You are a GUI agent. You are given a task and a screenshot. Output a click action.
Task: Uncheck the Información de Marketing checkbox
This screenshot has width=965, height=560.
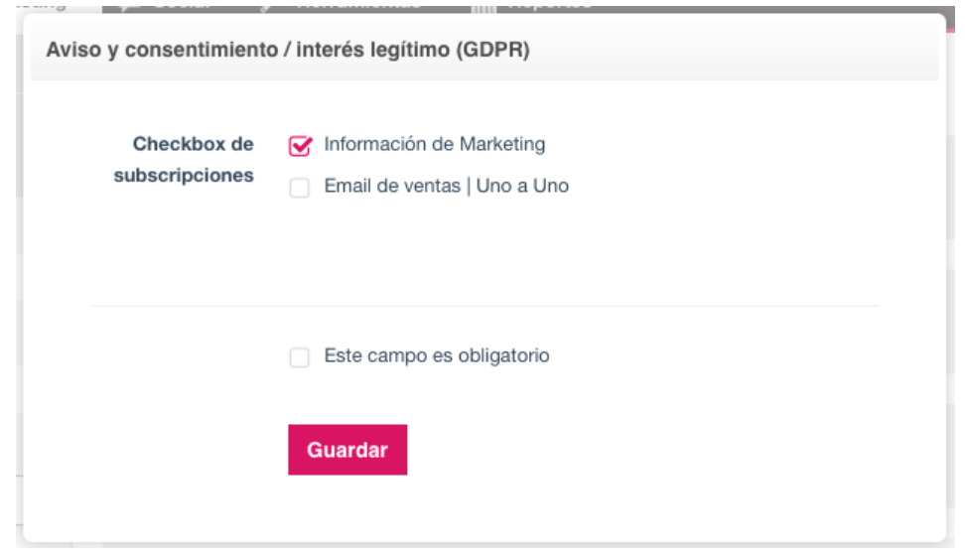300,146
